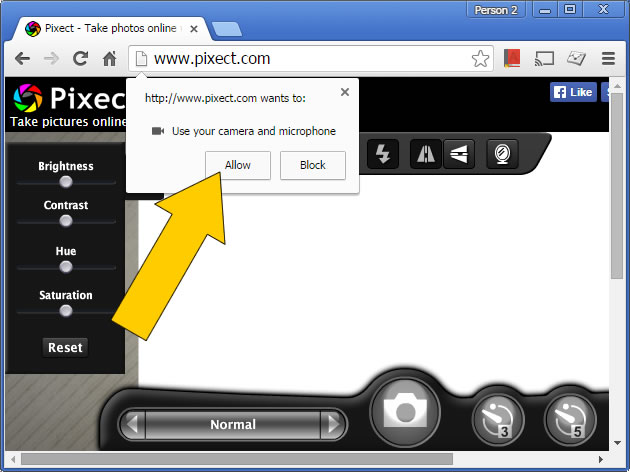The height and width of the screenshot is (472, 630).
Task: Click the vertical scrollbar thumb
Action: [617, 186]
